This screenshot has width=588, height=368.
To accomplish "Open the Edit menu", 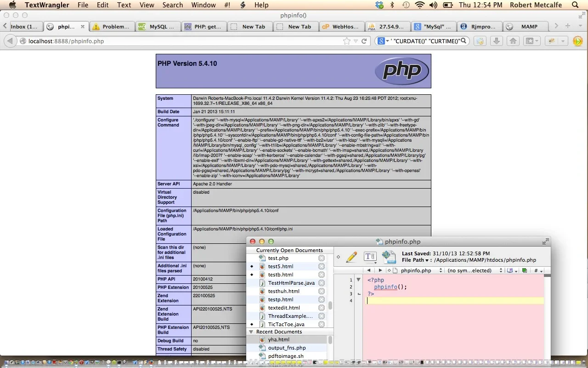I will (103, 5).
